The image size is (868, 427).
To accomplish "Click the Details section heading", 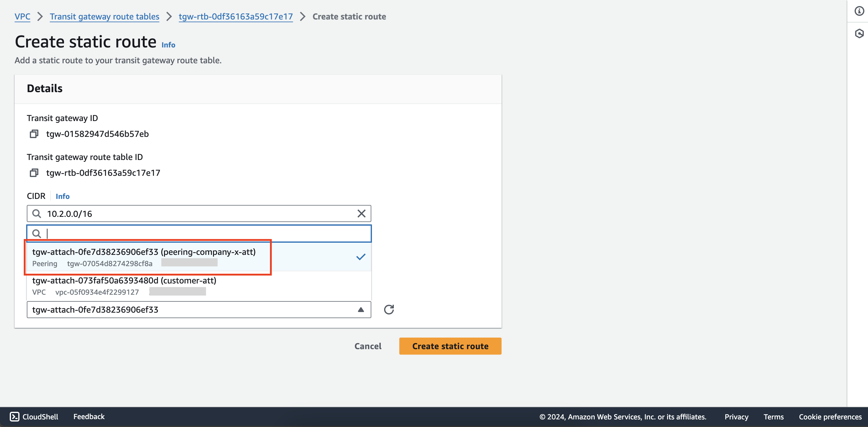I will pyautogui.click(x=45, y=89).
